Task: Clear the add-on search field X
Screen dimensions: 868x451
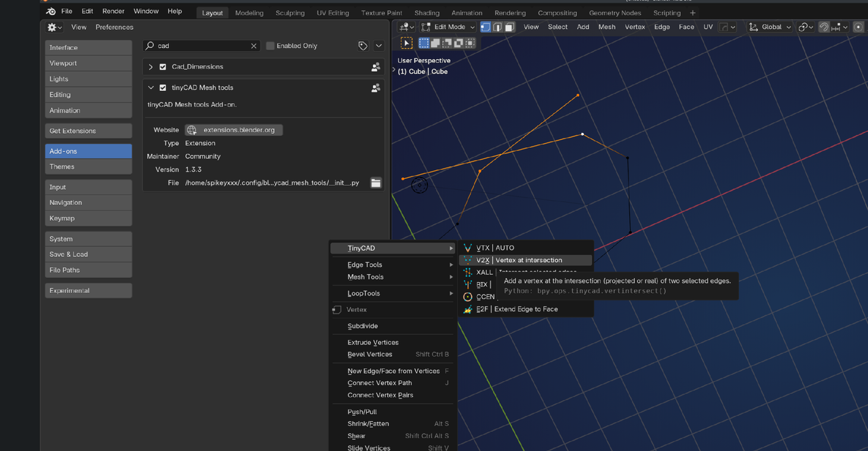Action: pos(254,46)
